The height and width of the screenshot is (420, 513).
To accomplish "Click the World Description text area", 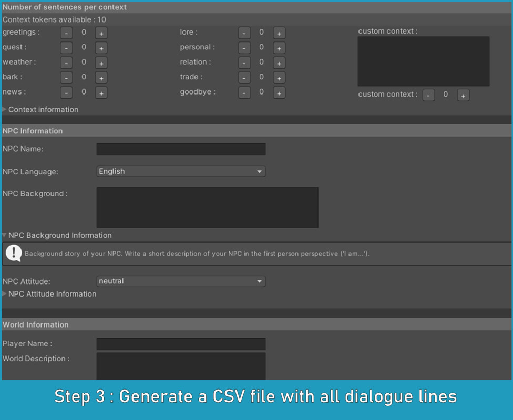I will click(x=180, y=366).
